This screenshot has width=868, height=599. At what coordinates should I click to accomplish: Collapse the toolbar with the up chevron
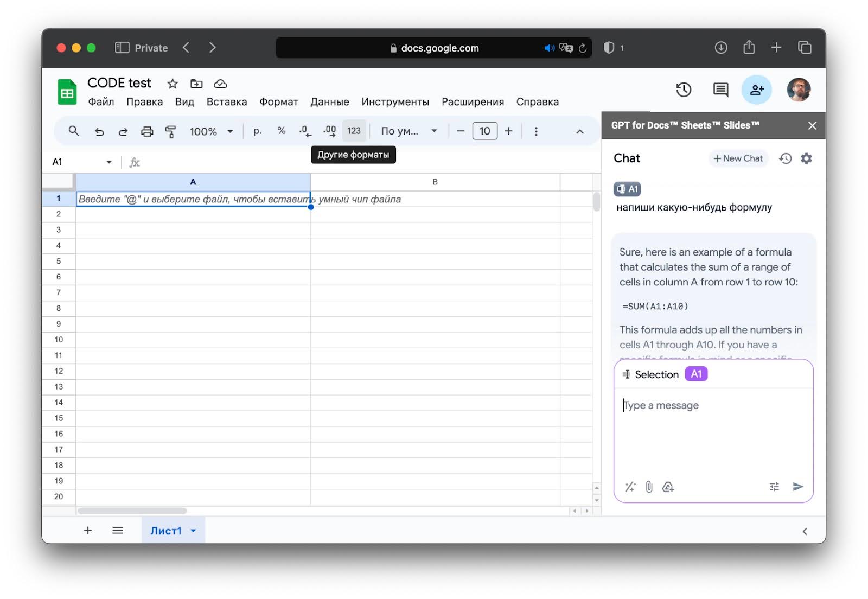pyautogui.click(x=579, y=131)
